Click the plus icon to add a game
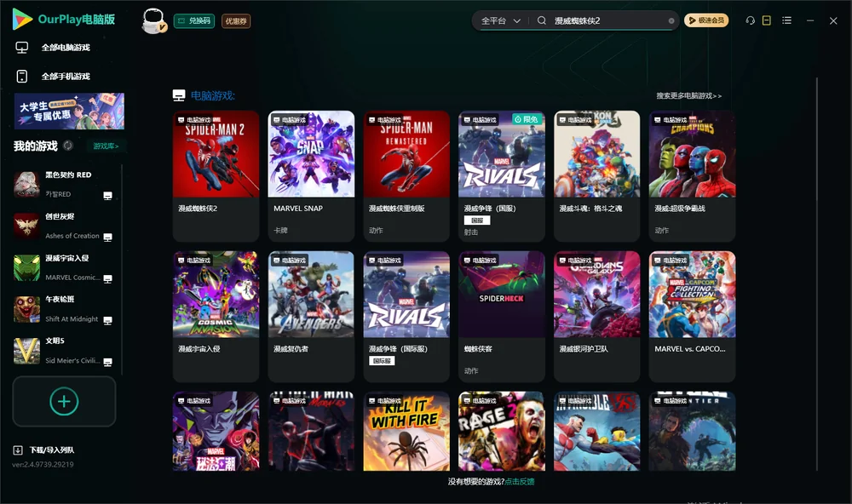Image resolution: width=852 pixels, height=504 pixels. (64, 401)
